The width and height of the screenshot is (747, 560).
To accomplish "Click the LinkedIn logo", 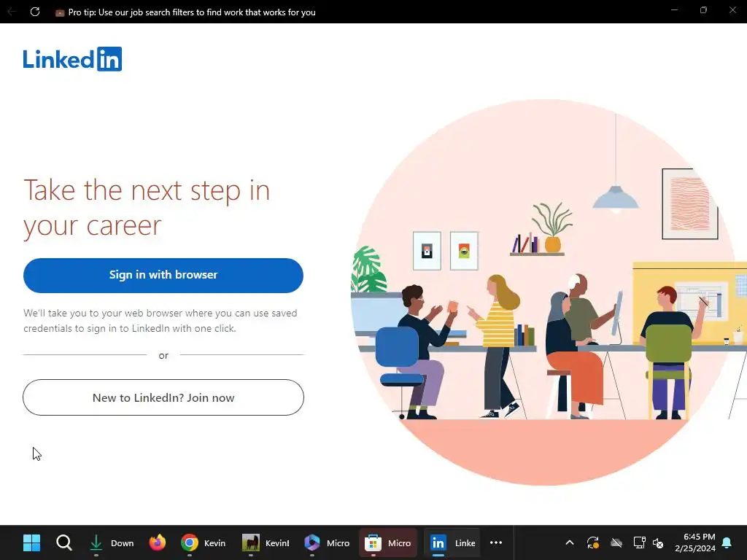I will (x=72, y=59).
